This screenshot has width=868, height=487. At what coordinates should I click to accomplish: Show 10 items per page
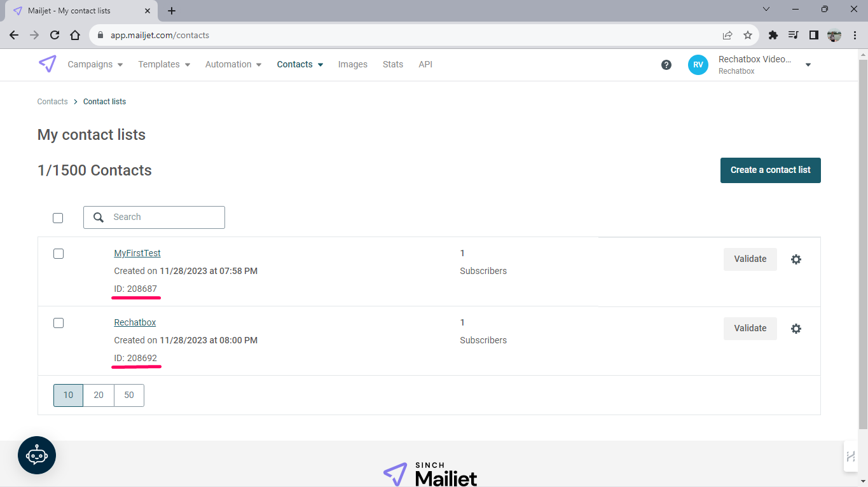click(x=68, y=395)
